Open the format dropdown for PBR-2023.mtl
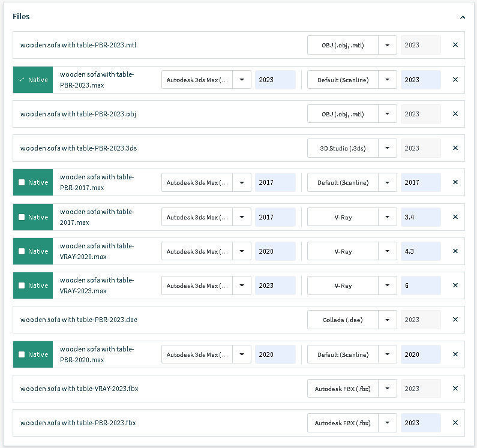 point(388,45)
